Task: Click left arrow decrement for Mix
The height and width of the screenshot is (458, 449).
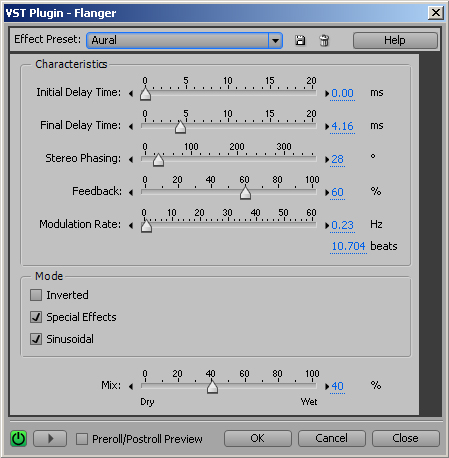Action: [131, 386]
